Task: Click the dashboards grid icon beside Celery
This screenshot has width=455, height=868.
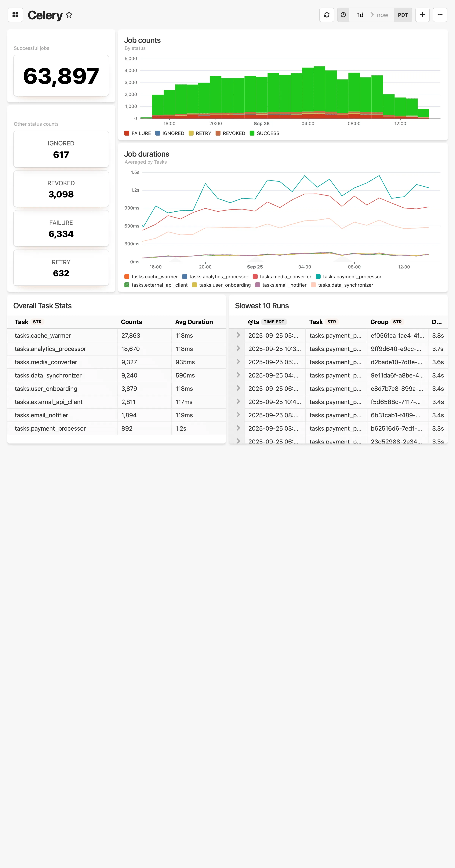Action: 15,15
